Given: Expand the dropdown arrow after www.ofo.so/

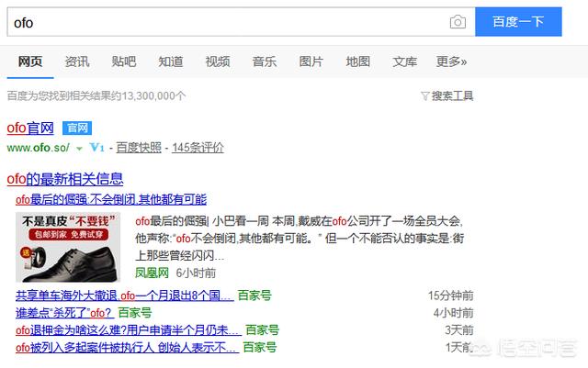Looking at the screenshot, I should (79, 149).
